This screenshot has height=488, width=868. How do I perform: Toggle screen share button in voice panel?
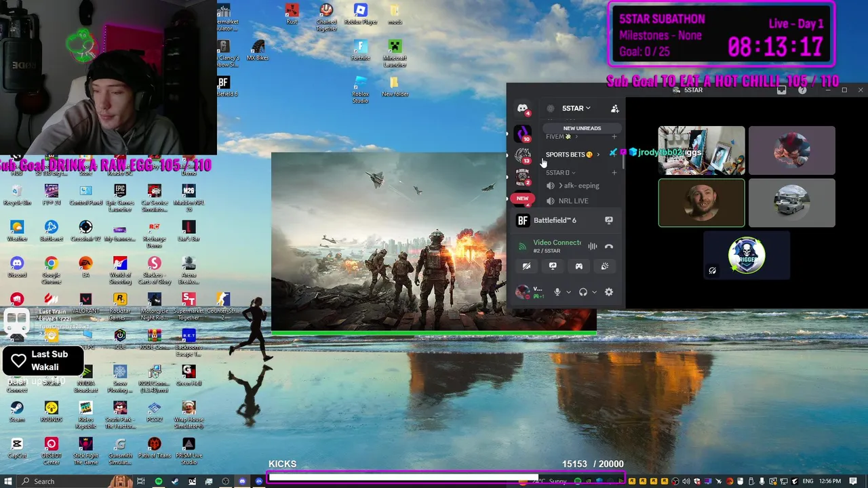coord(553,266)
